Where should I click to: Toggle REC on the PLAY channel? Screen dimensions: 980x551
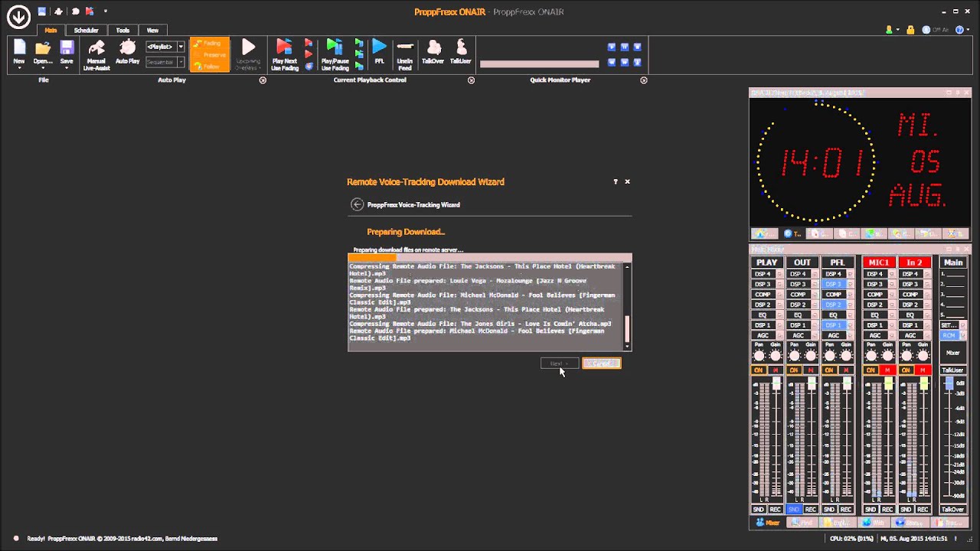click(x=775, y=510)
